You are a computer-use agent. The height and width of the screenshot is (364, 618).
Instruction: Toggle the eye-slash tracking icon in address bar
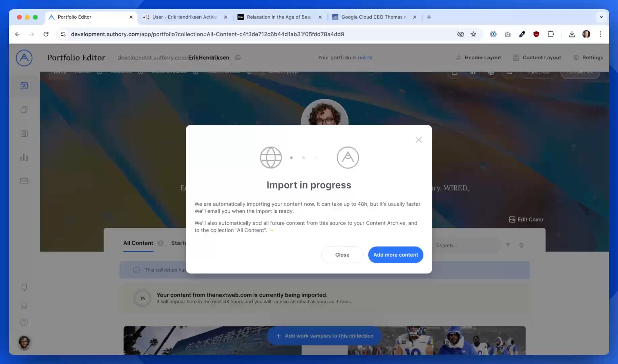pos(460,34)
